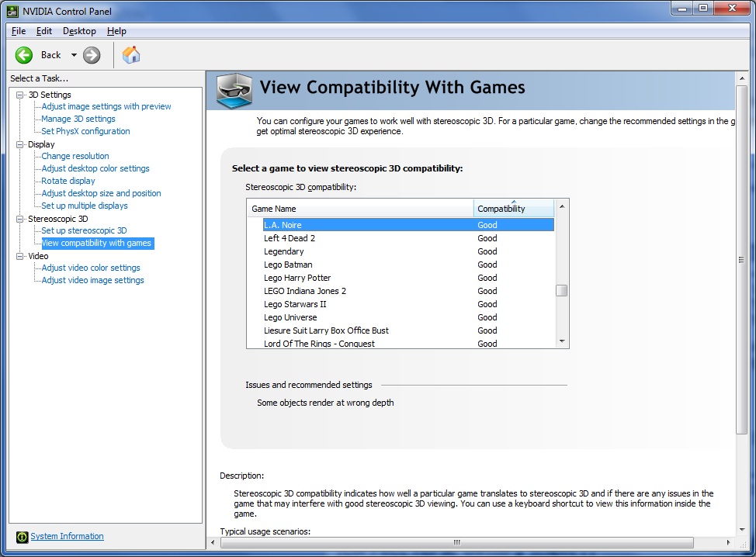756x557 pixels.
Task: Click game list scroll down arrow
Action: [x=561, y=341]
